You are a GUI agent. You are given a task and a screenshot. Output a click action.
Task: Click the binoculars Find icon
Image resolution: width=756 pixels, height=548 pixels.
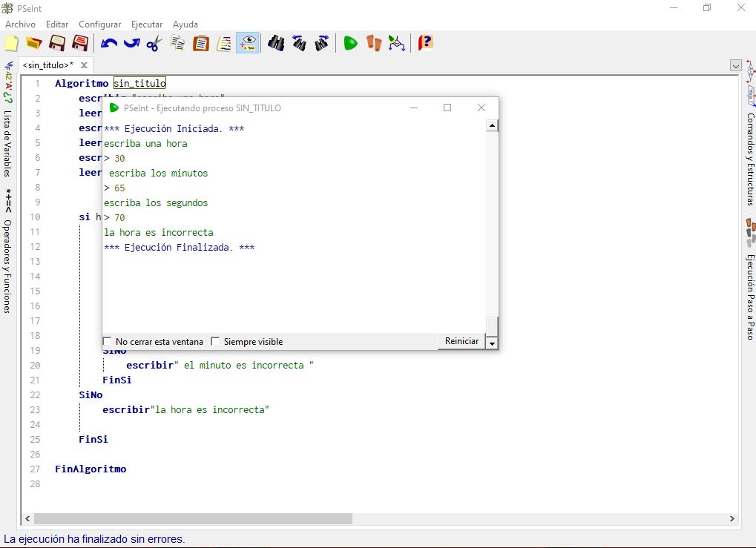click(x=276, y=43)
